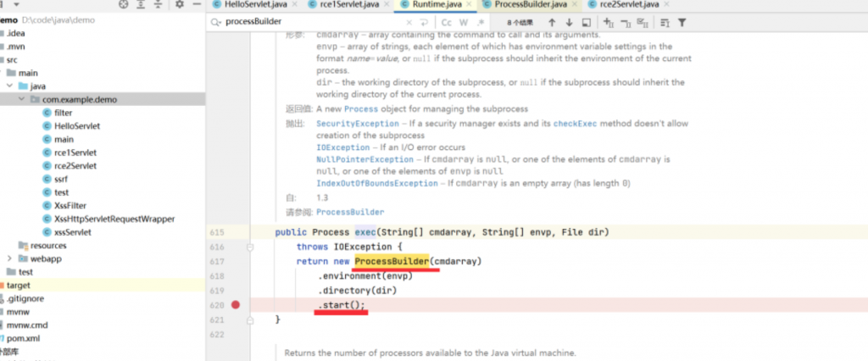
Task: Follow the SecurityException doc link
Action: coord(358,124)
